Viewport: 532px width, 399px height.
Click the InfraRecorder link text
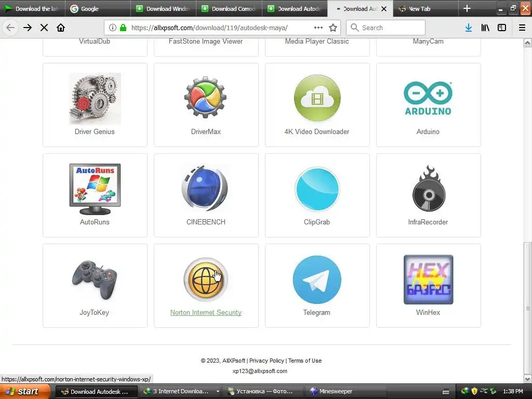click(428, 222)
